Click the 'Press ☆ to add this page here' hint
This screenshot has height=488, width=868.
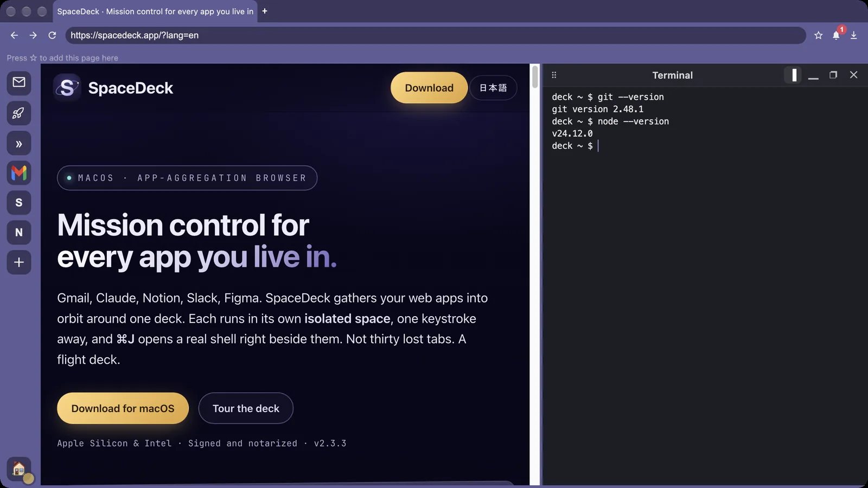[x=62, y=58]
